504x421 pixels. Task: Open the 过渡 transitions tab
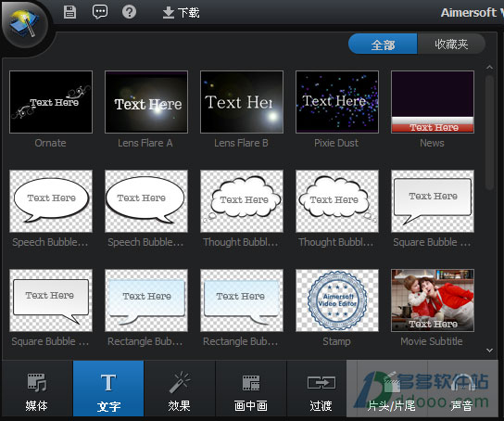321,389
